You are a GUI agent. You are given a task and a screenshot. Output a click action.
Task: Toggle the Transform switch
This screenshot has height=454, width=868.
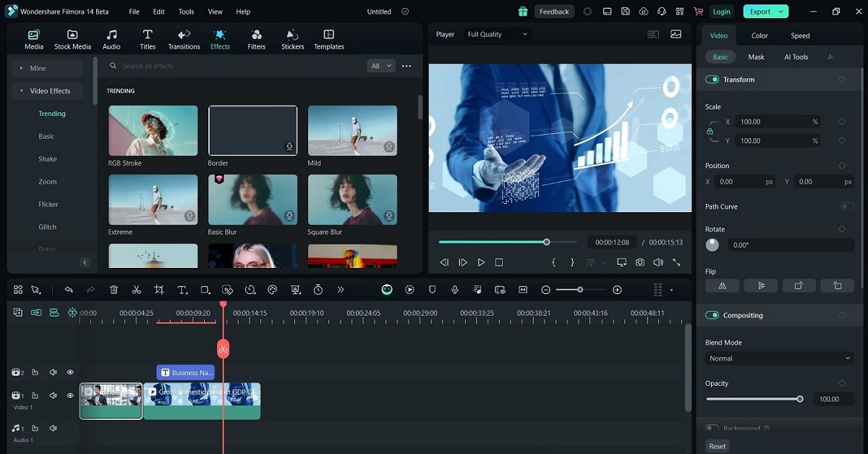pyautogui.click(x=712, y=80)
